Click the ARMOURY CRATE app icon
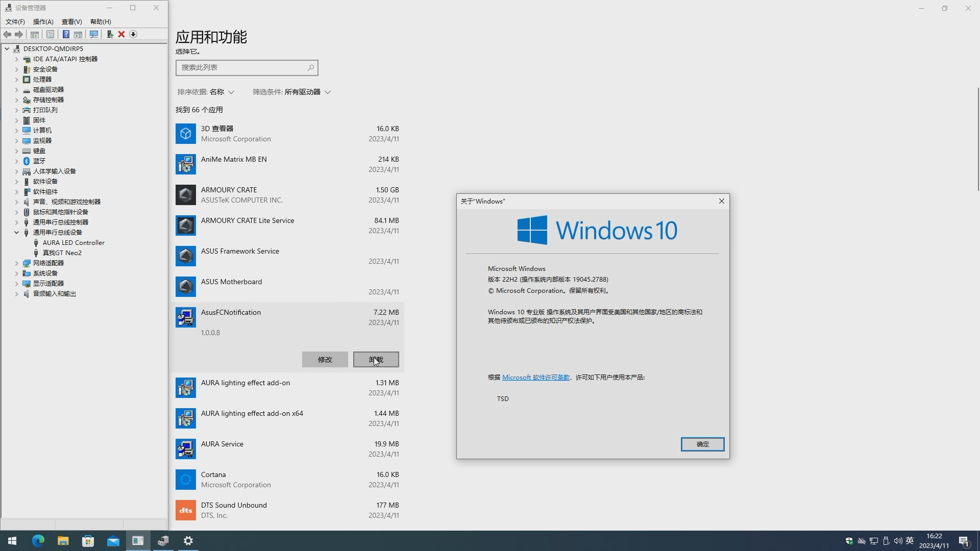The image size is (980, 551). click(186, 195)
